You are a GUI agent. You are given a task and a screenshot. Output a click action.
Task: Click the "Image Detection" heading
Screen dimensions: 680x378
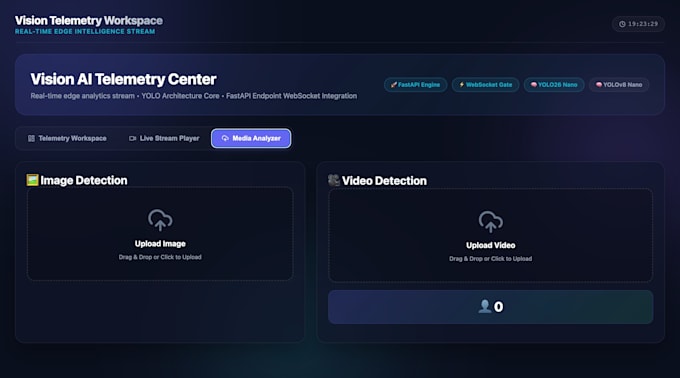tap(84, 180)
